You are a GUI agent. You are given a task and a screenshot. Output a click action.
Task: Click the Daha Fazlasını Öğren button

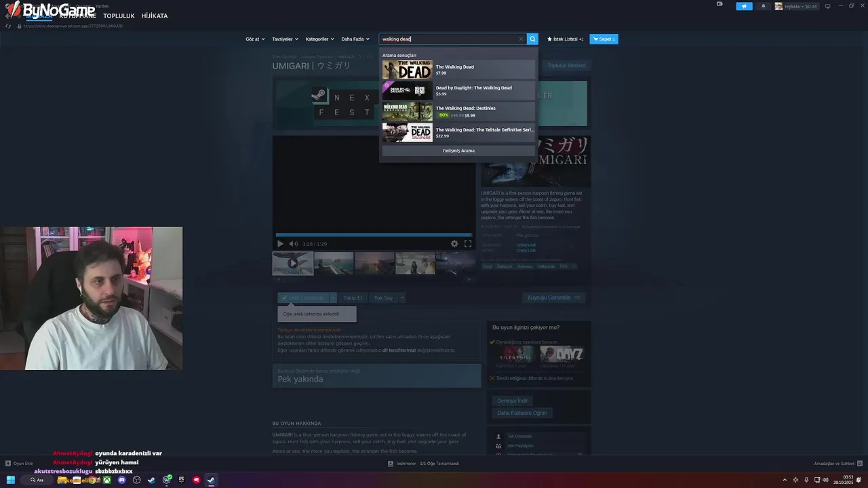pyautogui.click(x=521, y=413)
